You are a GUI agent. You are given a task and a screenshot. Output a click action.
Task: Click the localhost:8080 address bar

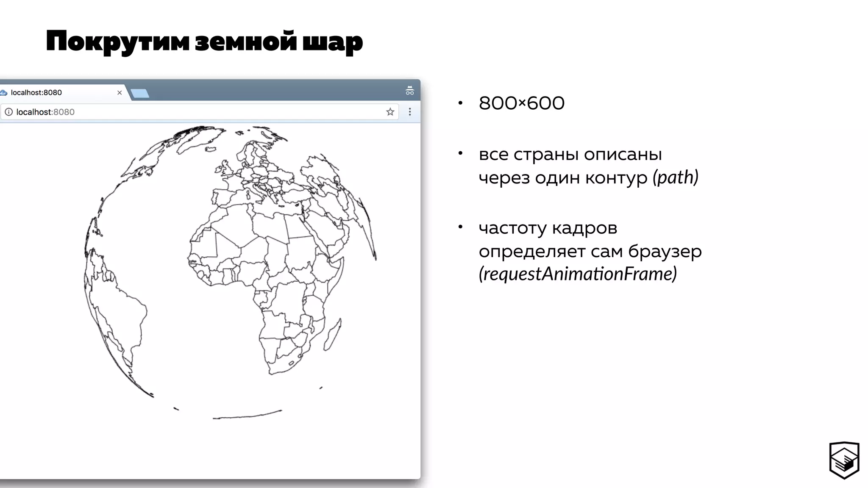pyautogui.click(x=199, y=112)
